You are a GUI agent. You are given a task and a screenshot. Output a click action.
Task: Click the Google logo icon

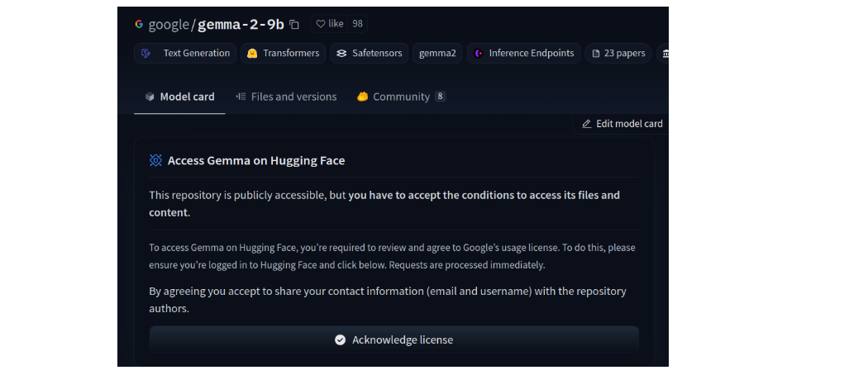138,24
